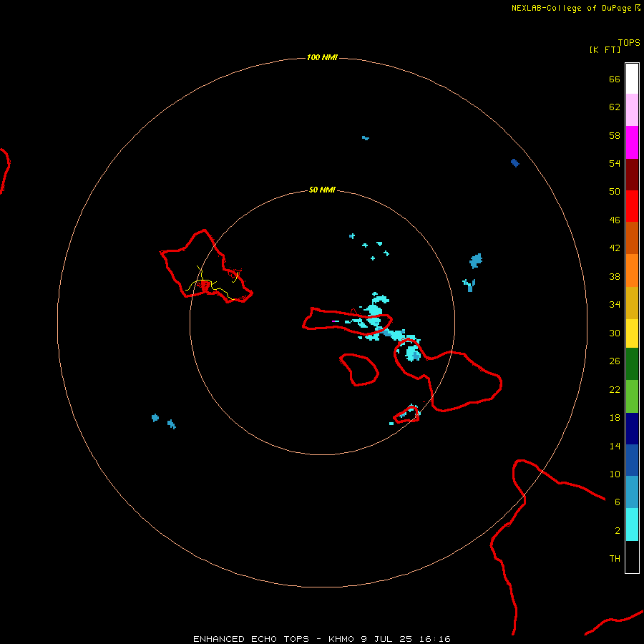Click the magenta echo pixel on Molokai
This screenshot has width=644, height=644.
(334, 321)
